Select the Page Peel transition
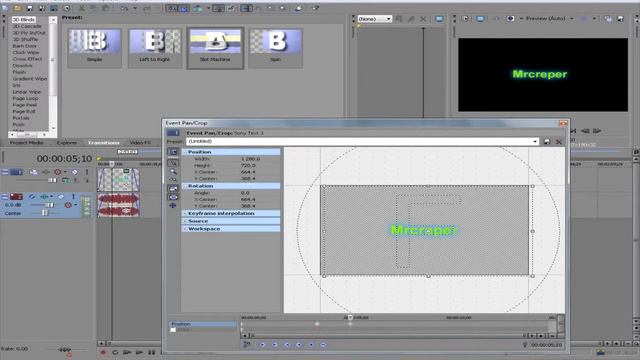This screenshot has height=360, width=640. [x=24, y=105]
